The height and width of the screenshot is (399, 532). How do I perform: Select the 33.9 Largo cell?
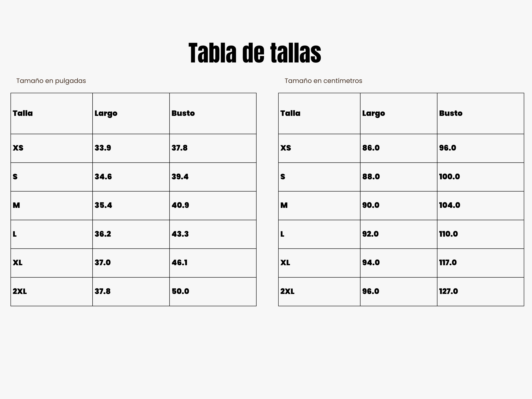tap(103, 148)
